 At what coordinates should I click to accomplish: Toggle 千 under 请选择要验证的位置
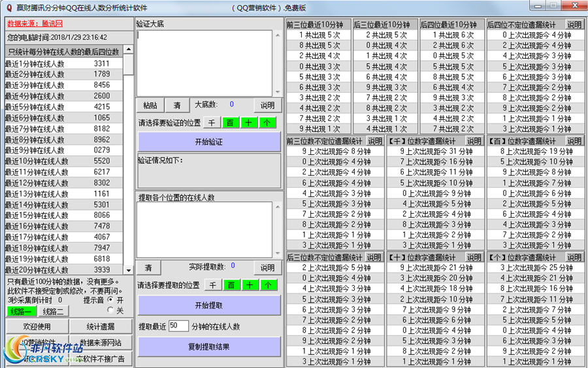(212, 123)
